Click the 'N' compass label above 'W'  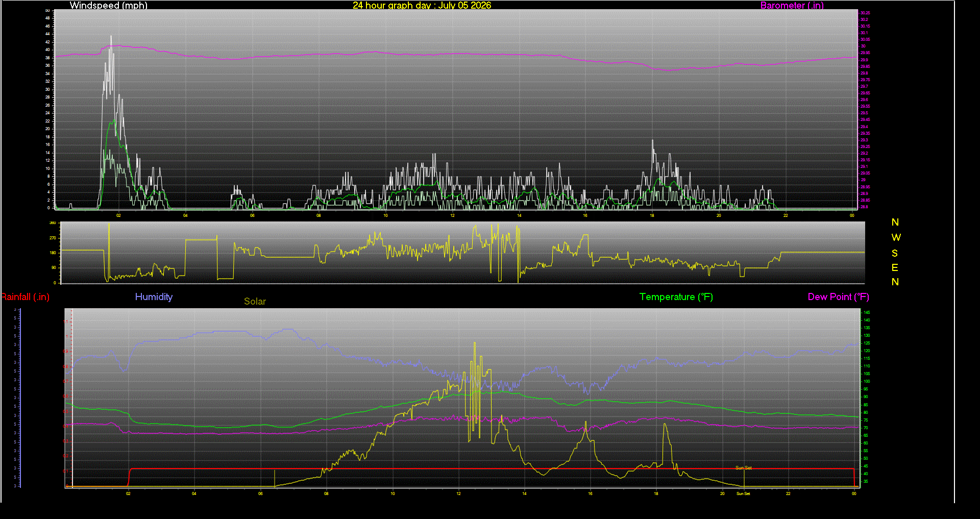coord(895,223)
